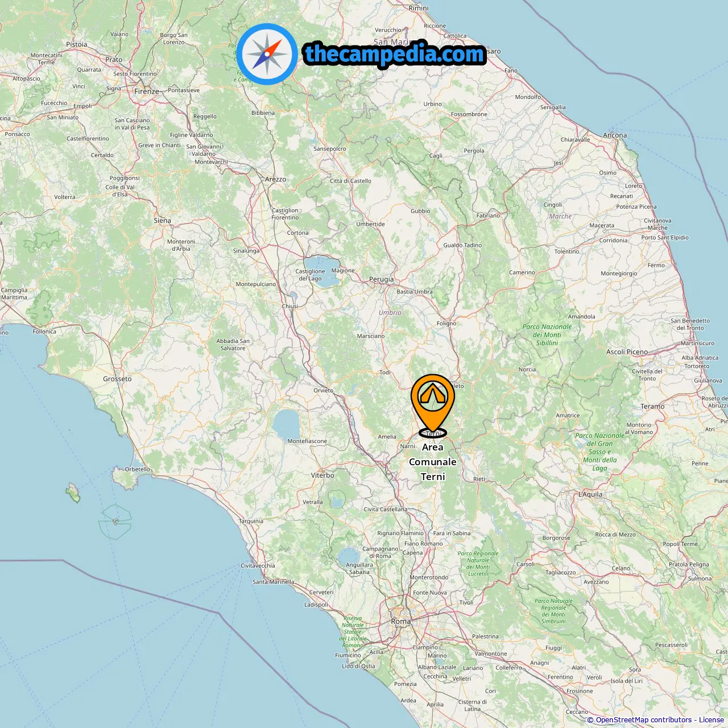This screenshot has width=728, height=728.
Task: Click the blue compass logo icon
Action: point(267,55)
